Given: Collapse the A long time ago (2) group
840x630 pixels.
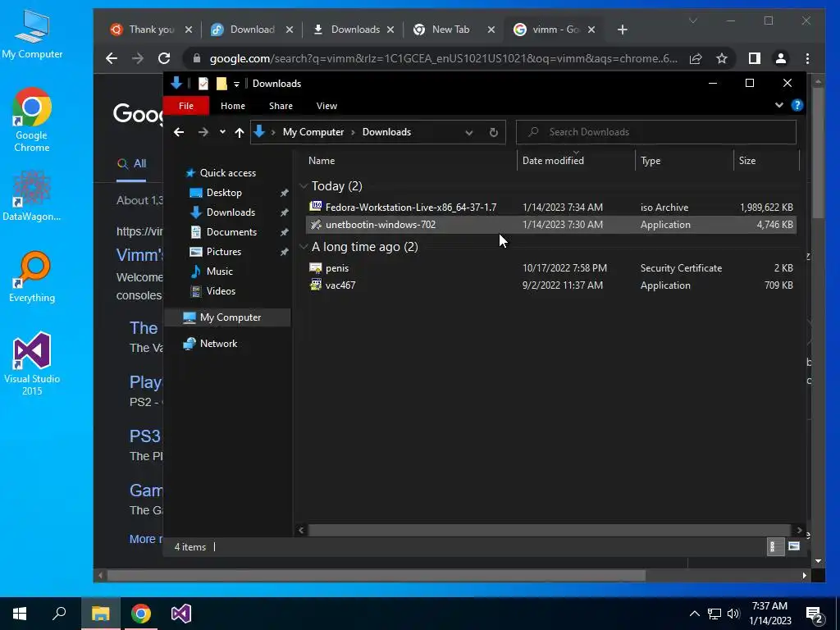Looking at the screenshot, I should [304, 246].
